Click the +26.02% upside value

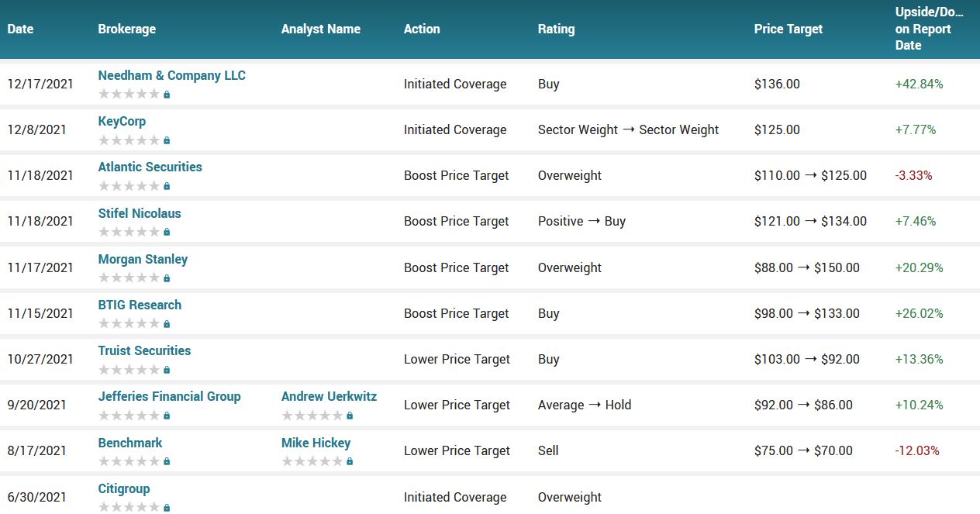919,313
